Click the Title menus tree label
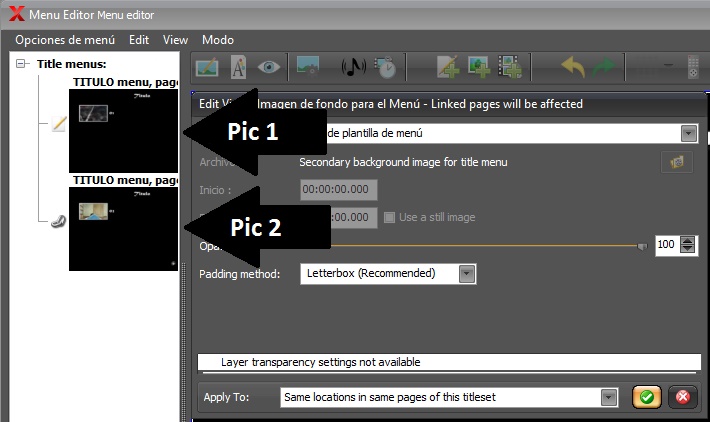Viewport: 710px width, 422px height. pos(72,64)
